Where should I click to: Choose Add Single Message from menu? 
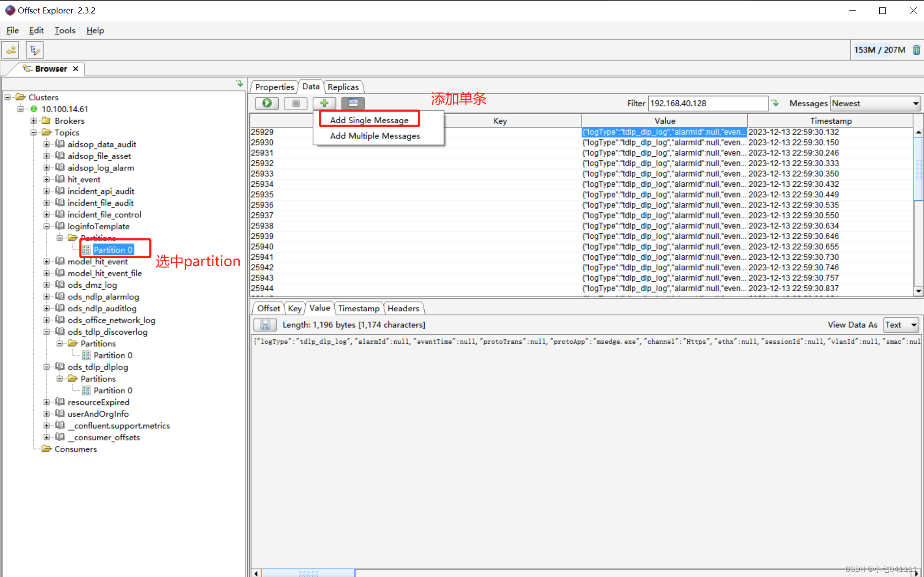click(x=369, y=120)
